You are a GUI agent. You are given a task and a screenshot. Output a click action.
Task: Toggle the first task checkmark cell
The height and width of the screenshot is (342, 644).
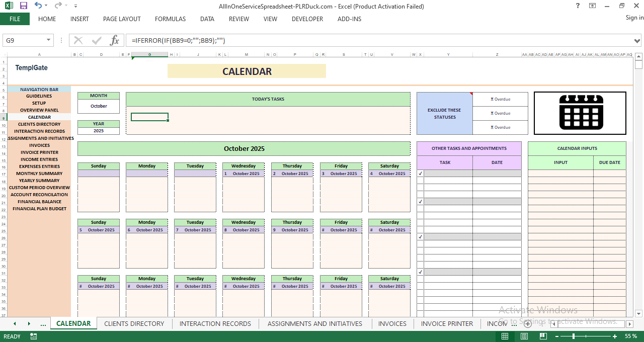click(420, 174)
